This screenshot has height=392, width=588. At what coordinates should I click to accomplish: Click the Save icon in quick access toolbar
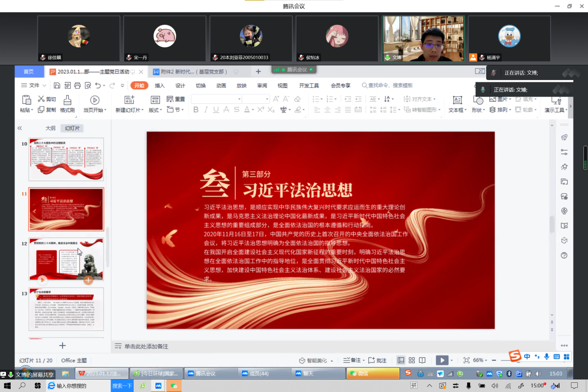point(57,86)
